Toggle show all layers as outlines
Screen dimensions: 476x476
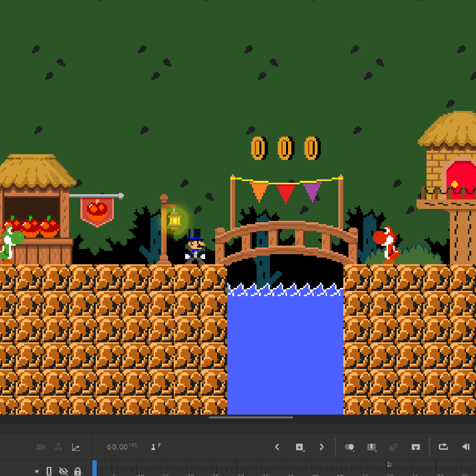[49, 471]
